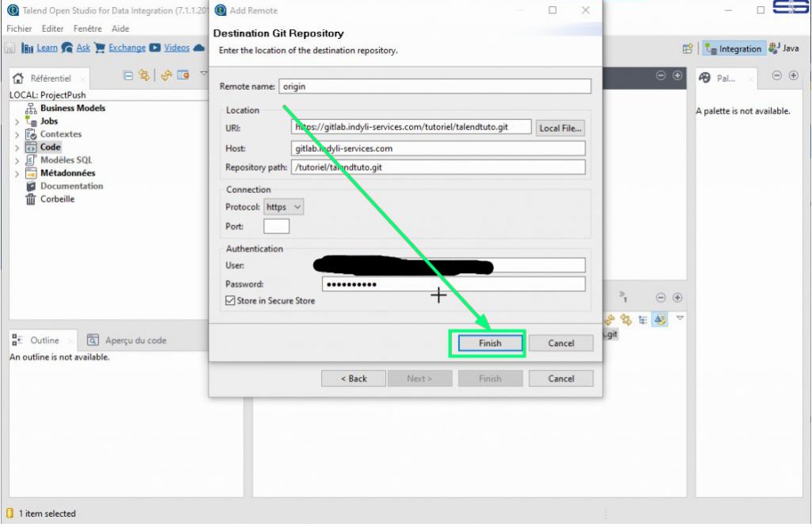Maximize the lower right view panel

[x=677, y=298]
